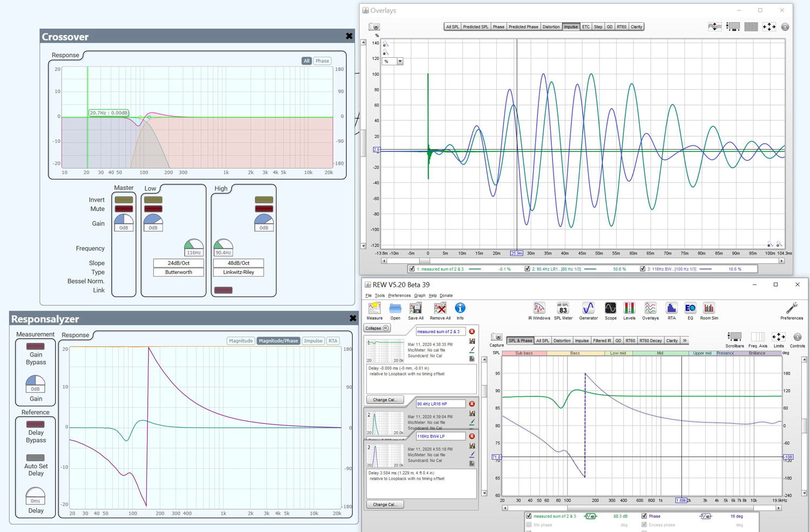The height and width of the screenshot is (532, 810).
Task: Click the Save All icon in REW
Action: pyautogui.click(x=416, y=308)
